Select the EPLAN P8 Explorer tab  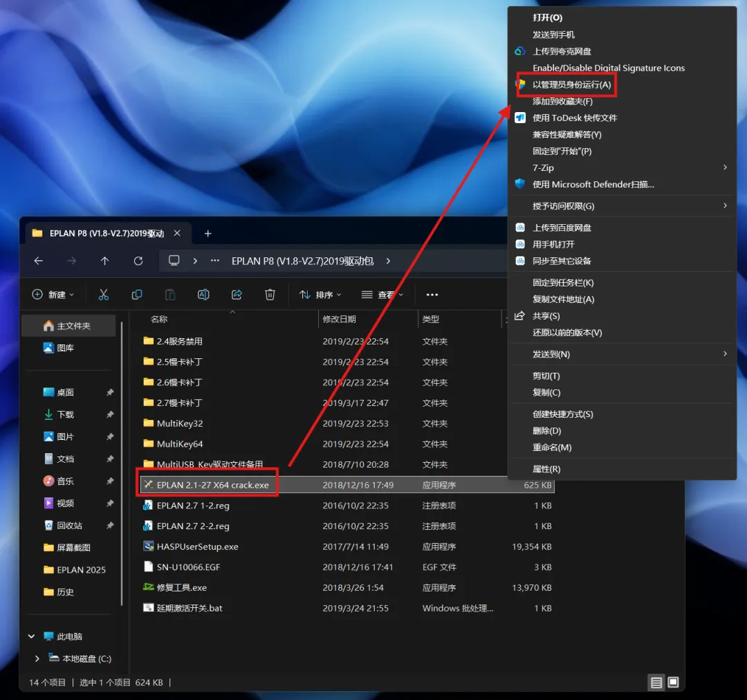(x=107, y=234)
